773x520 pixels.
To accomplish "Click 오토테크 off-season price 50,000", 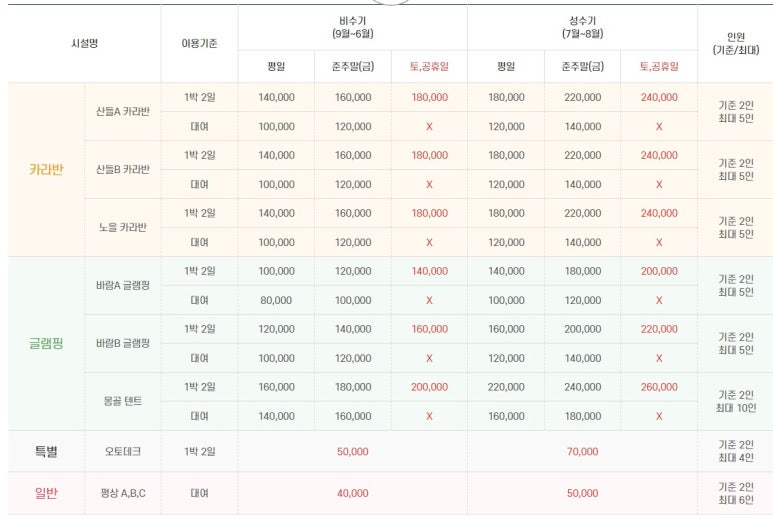I will click(352, 452).
